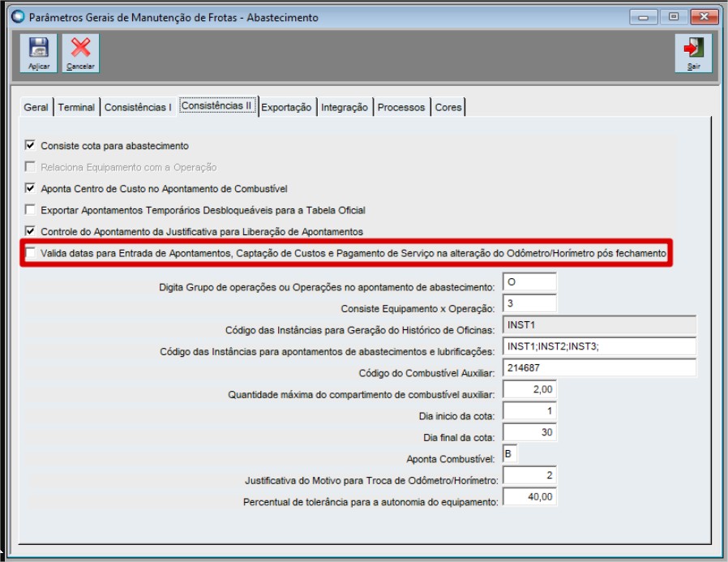Open the Geral tab
Viewport: 728px width, 562px height.
tap(36, 107)
